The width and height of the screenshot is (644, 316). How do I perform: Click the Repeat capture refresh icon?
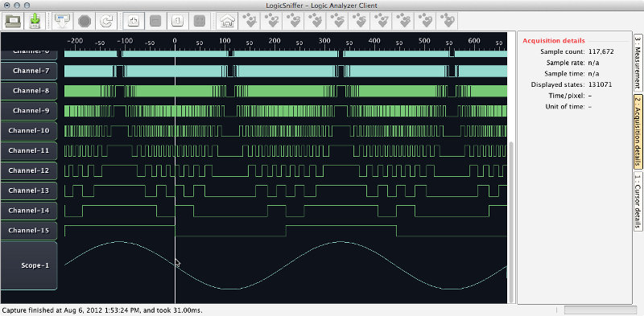click(106, 21)
